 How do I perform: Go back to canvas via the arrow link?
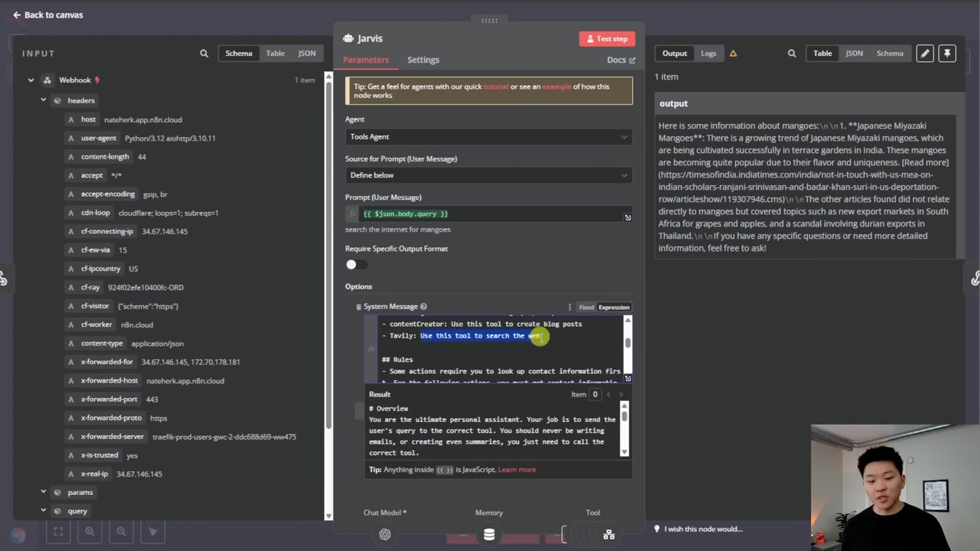(x=47, y=15)
